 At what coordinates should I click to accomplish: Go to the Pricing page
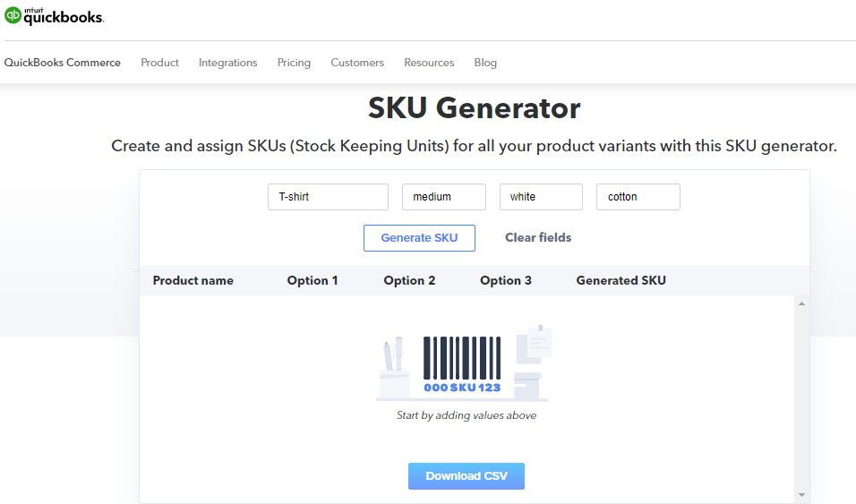point(294,63)
